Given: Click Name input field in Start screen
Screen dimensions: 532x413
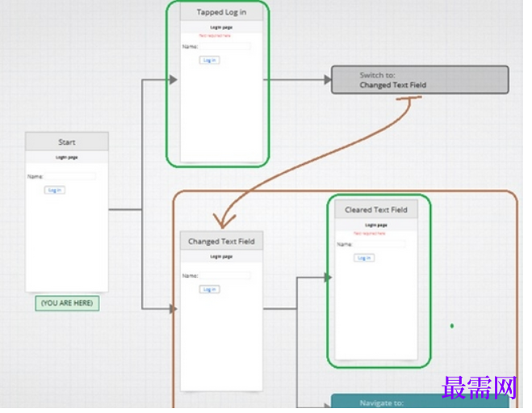Looking at the screenshot, I should pos(70,176).
